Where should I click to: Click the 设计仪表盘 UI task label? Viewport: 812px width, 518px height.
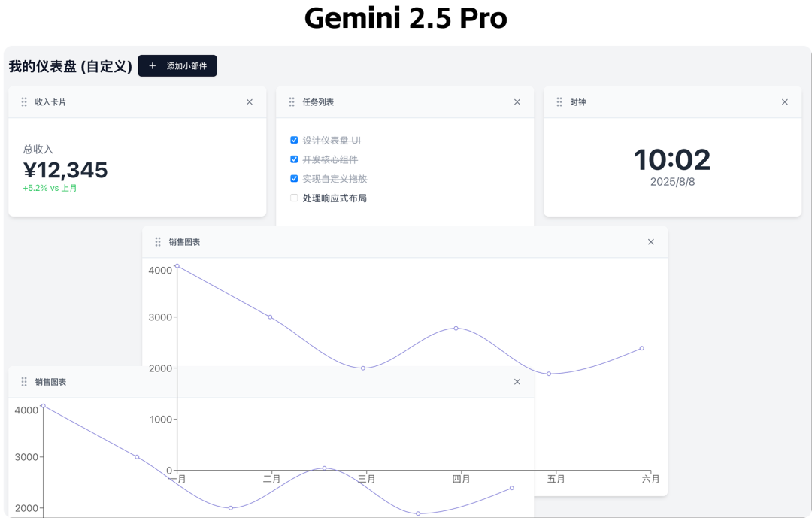[332, 141]
